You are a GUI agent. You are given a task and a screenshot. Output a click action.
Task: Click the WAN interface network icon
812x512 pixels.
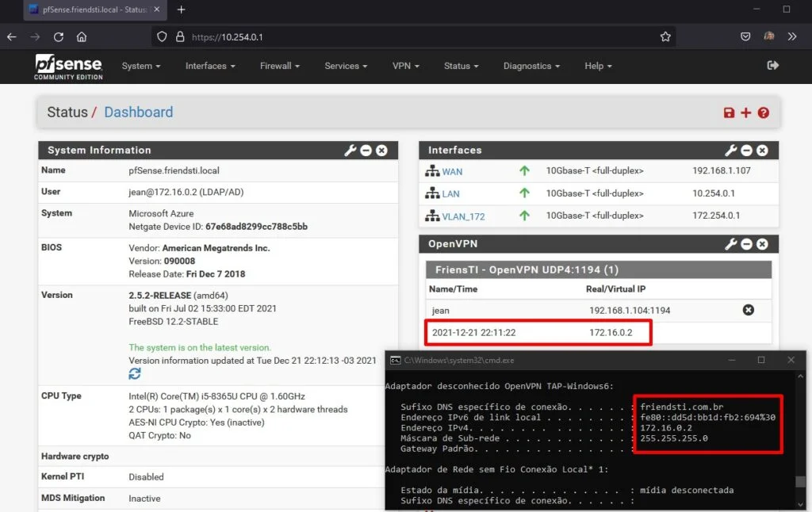(x=432, y=171)
